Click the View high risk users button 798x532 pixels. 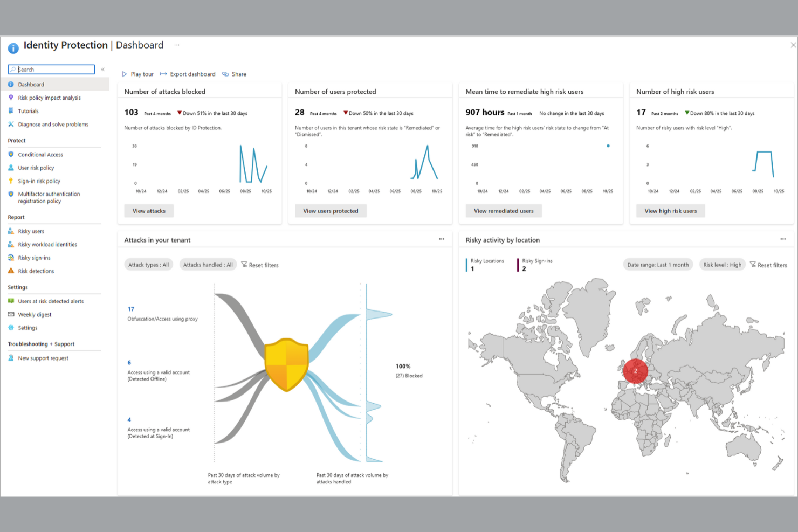pos(671,211)
